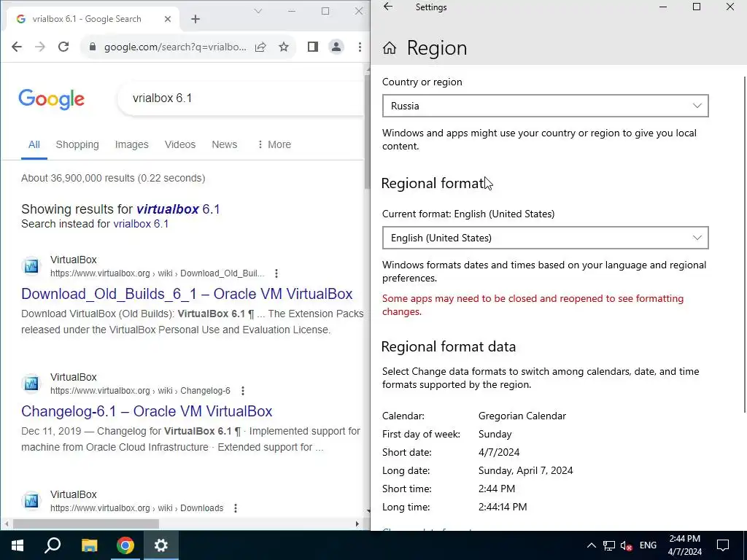Open network status tray icon
The width and height of the screenshot is (747, 560).
(x=609, y=545)
